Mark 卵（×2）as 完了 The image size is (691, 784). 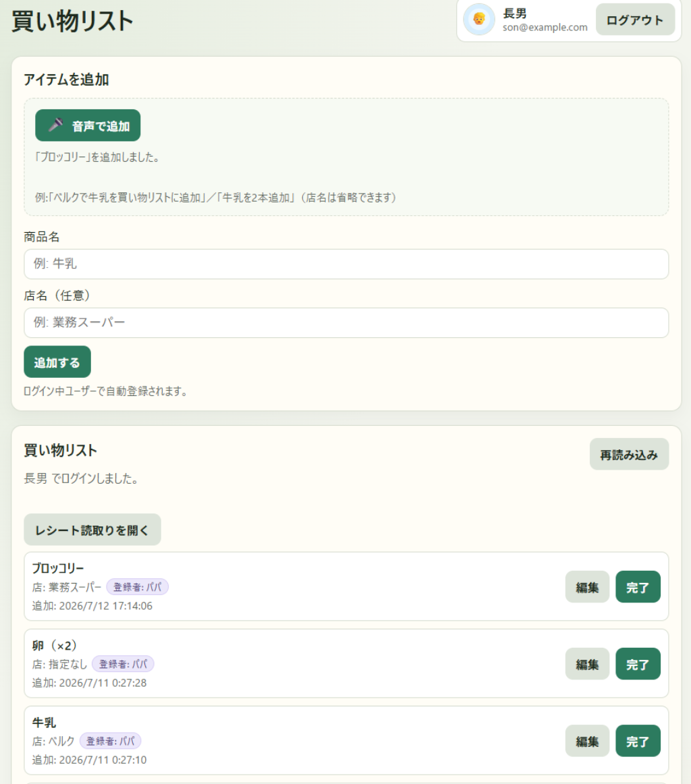coord(638,664)
